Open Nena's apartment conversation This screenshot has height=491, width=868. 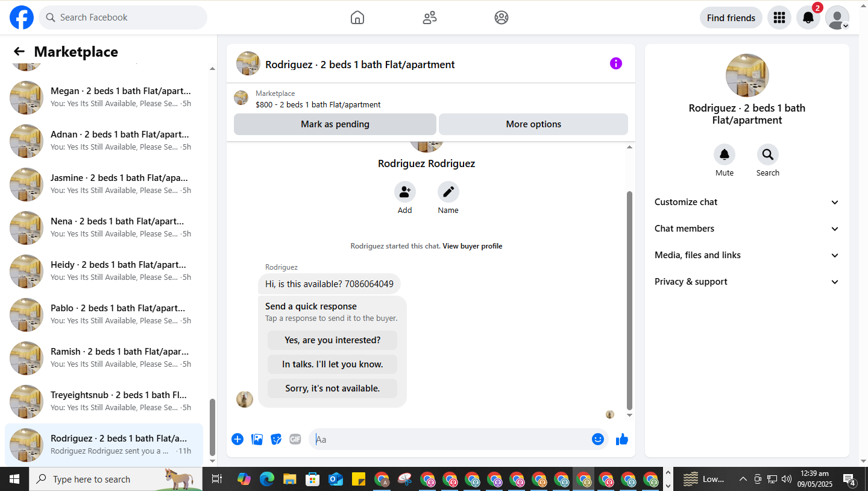point(104,228)
